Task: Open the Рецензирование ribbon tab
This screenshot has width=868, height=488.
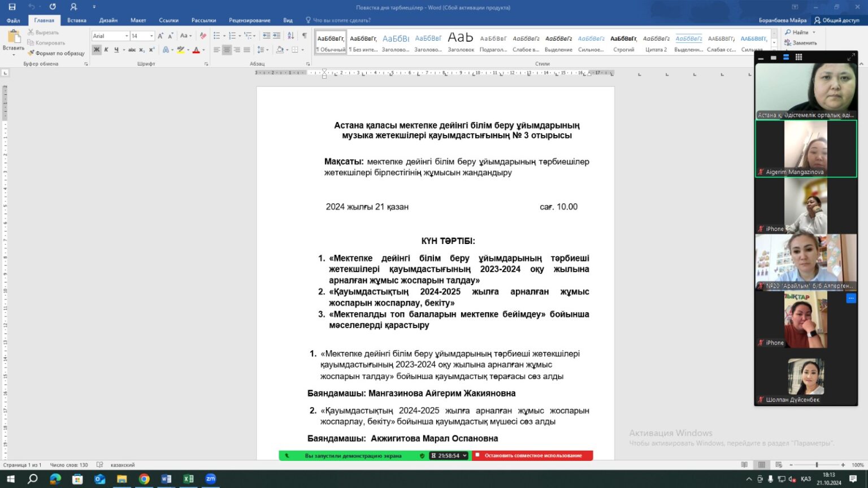Action: click(249, 20)
